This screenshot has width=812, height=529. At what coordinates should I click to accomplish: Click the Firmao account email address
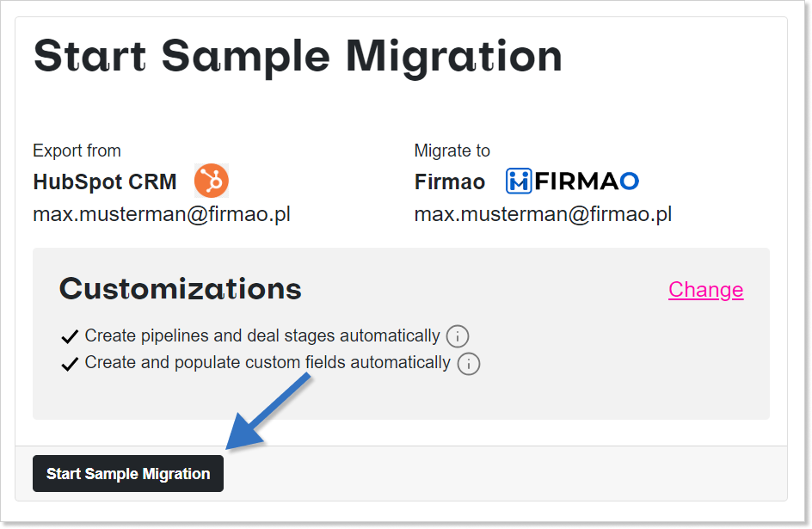point(544,214)
